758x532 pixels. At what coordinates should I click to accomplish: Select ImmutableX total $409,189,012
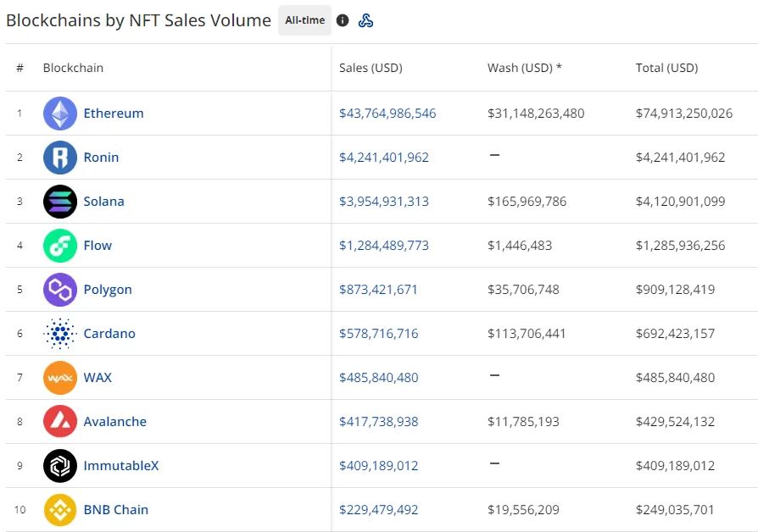point(676,466)
